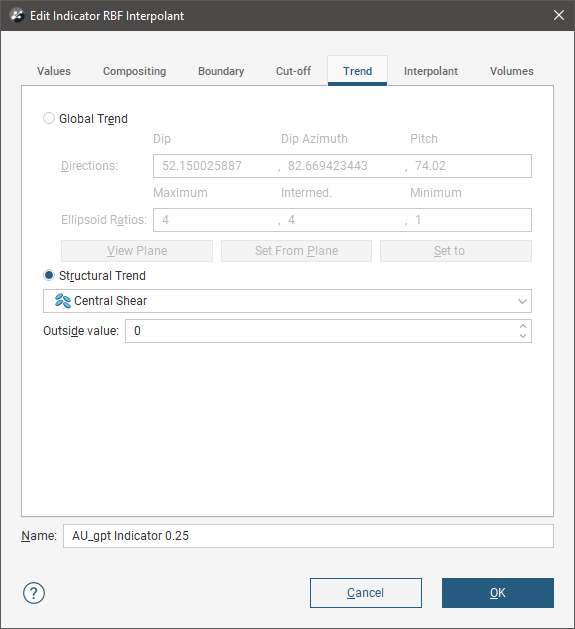Increase Outside value with up arrow

[522, 326]
